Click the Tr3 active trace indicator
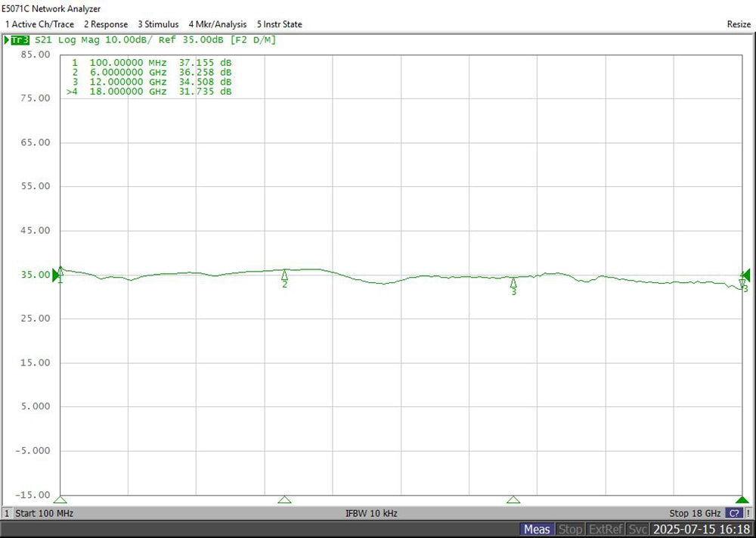 coord(18,39)
